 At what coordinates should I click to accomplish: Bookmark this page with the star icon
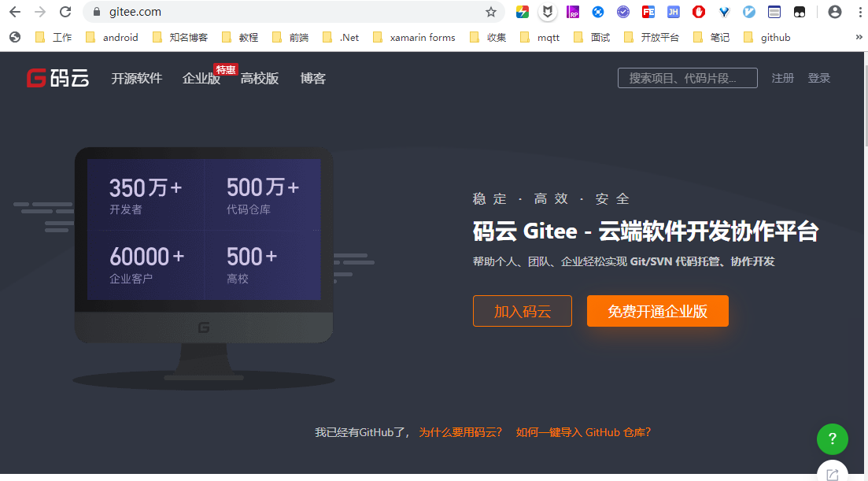(491, 12)
